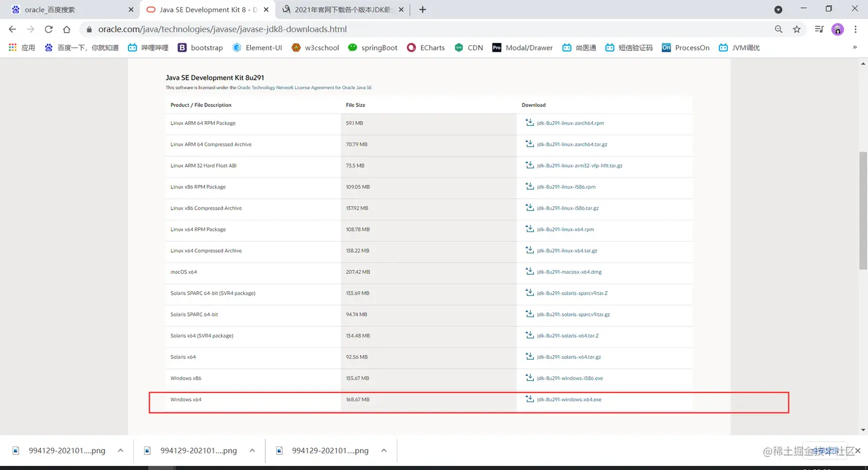This screenshot has height=470, width=868.
Task: Open the Element-UI bookmark
Action: [257, 48]
